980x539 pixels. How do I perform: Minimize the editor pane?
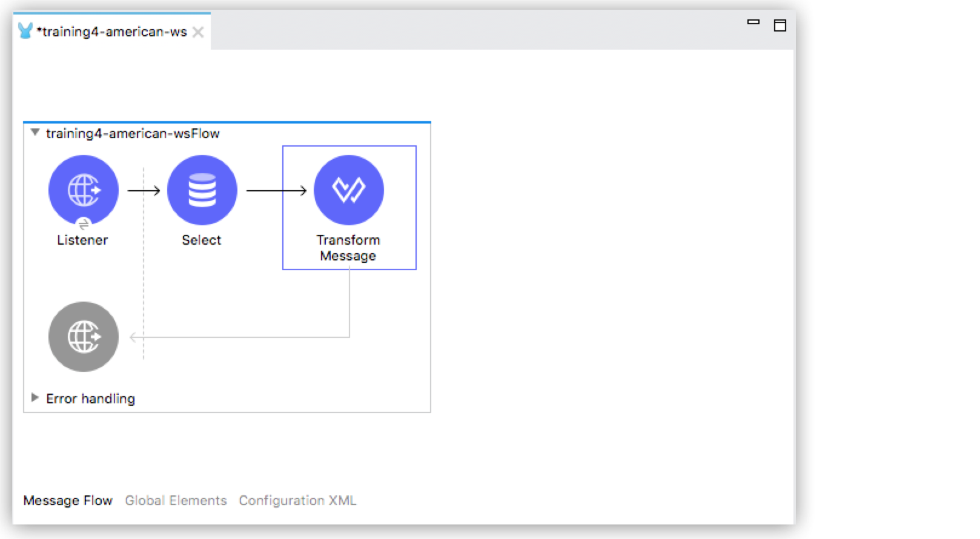(x=753, y=22)
